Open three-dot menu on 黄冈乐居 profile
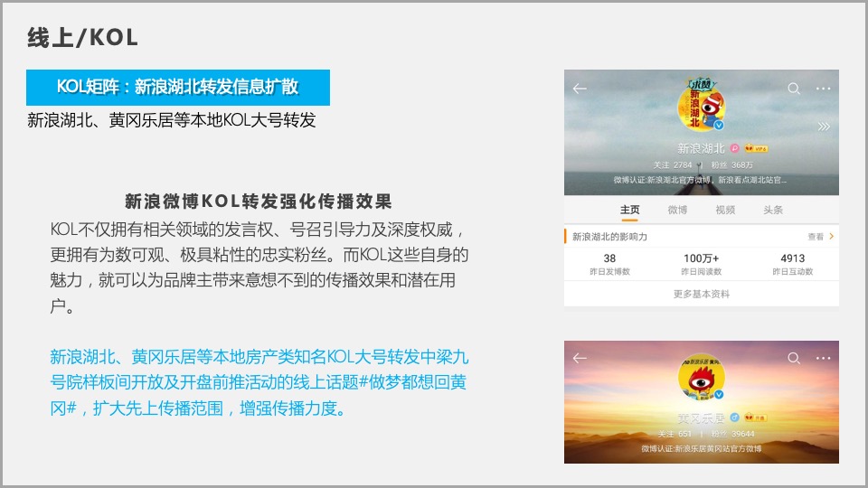The image size is (868, 488). (823, 359)
